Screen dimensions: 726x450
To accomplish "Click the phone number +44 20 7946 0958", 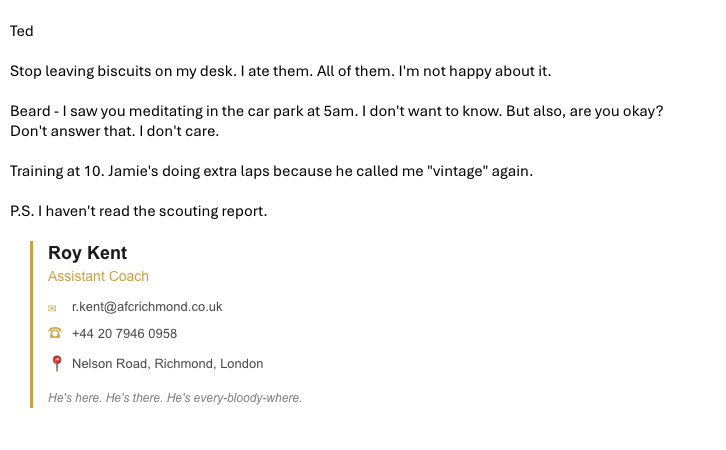I will pos(124,333).
